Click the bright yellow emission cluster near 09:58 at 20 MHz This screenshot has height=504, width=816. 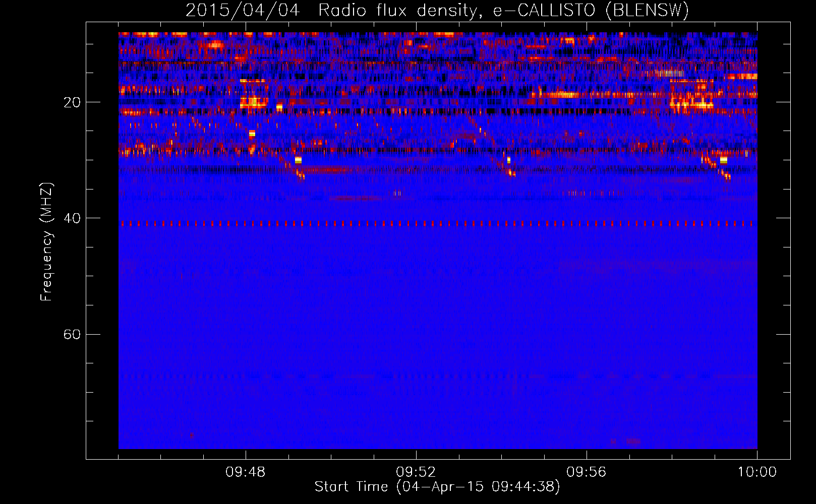pos(691,104)
